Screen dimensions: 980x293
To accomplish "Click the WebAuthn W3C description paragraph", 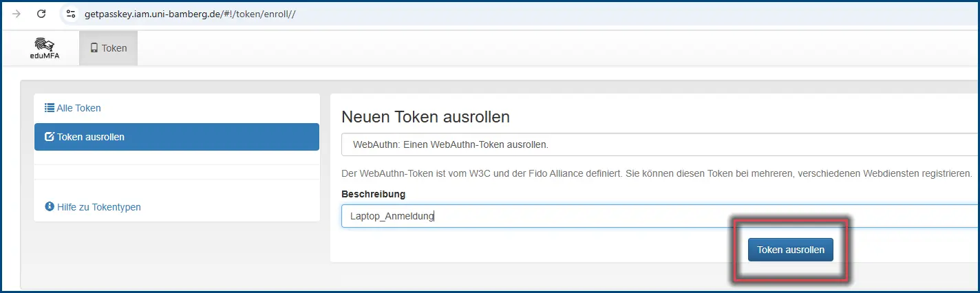I will (657, 173).
